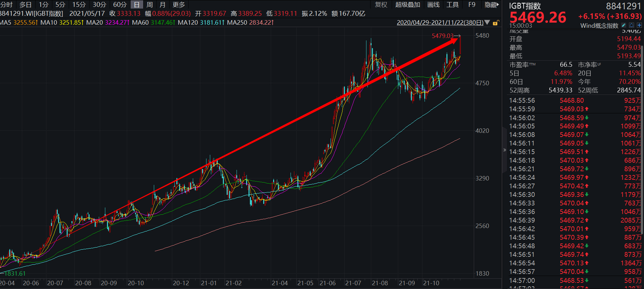Open the 更多 periods menu
Viewport: 644px width, 289px height.
coord(178,5)
